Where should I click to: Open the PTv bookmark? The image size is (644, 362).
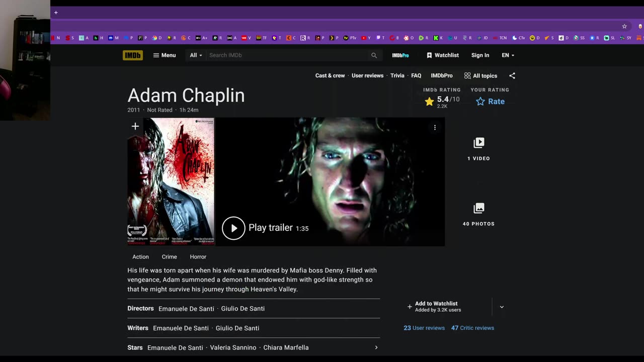pos(350,38)
